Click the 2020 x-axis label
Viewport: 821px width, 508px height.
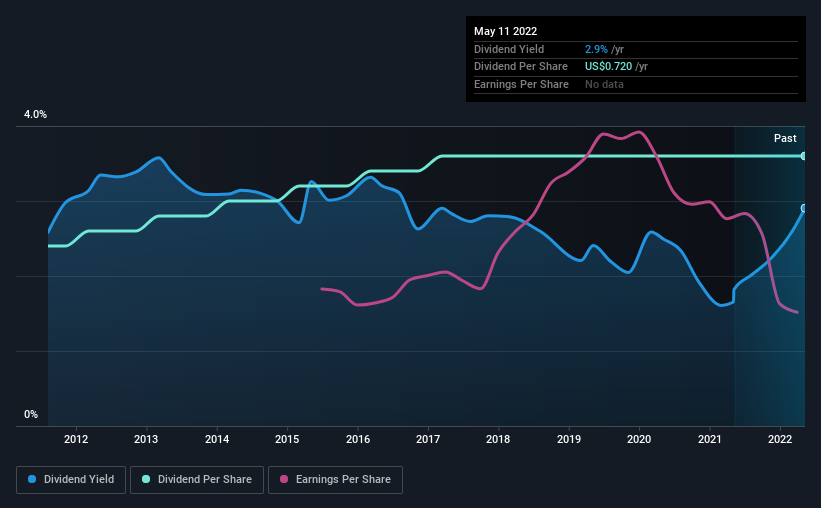click(639, 439)
